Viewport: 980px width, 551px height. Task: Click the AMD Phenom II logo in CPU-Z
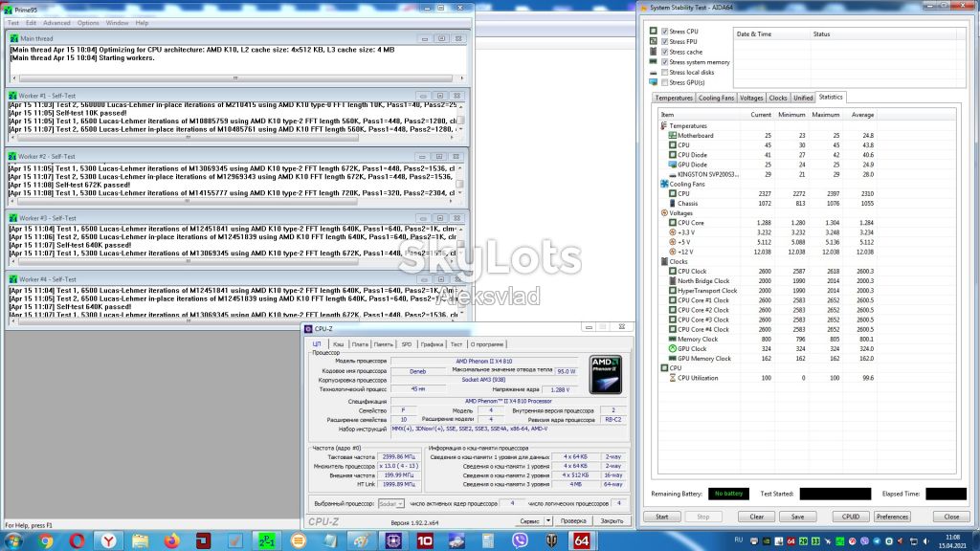point(605,375)
